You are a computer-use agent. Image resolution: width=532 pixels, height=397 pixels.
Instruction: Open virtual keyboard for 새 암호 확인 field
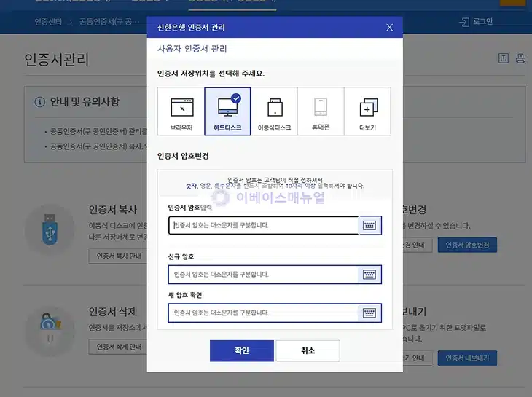click(x=369, y=313)
